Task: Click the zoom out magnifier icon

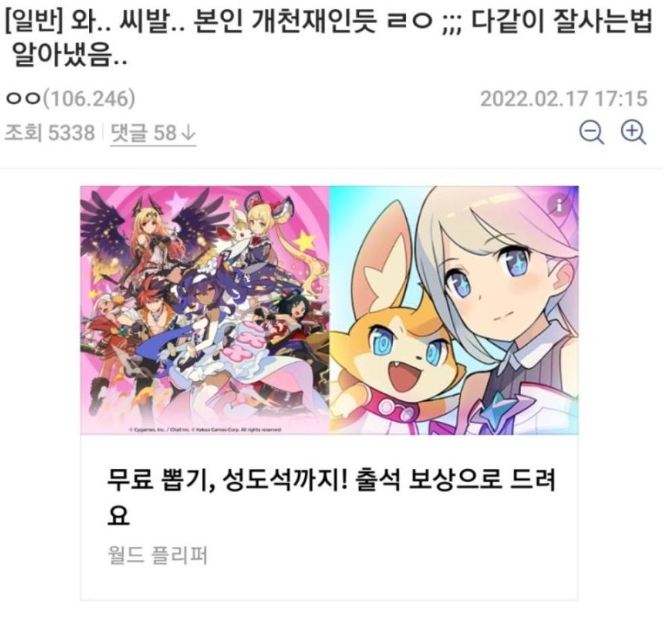Action: [x=592, y=133]
